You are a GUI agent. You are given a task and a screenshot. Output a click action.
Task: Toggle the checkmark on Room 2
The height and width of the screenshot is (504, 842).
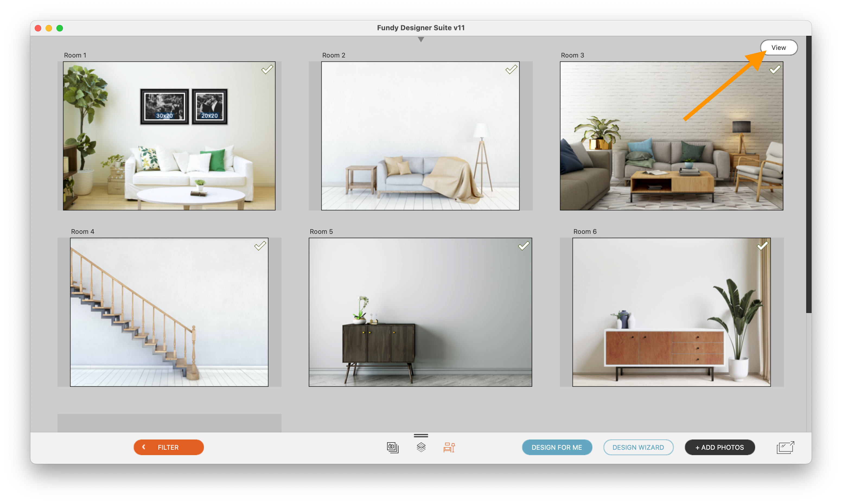[x=511, y=69]
